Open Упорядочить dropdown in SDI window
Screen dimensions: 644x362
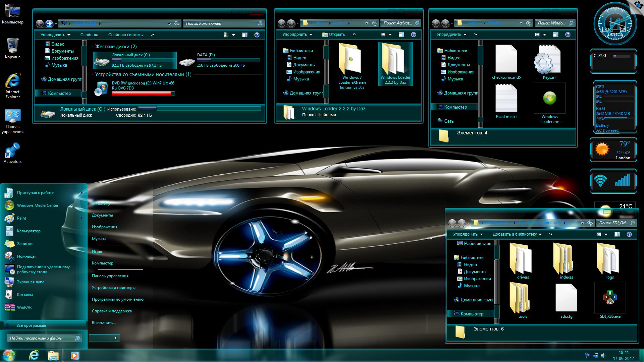(x=468, y=234)
